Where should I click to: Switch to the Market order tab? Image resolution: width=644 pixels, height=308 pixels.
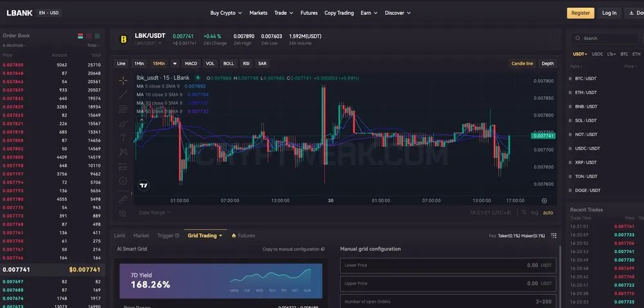[x=141, y=236]
